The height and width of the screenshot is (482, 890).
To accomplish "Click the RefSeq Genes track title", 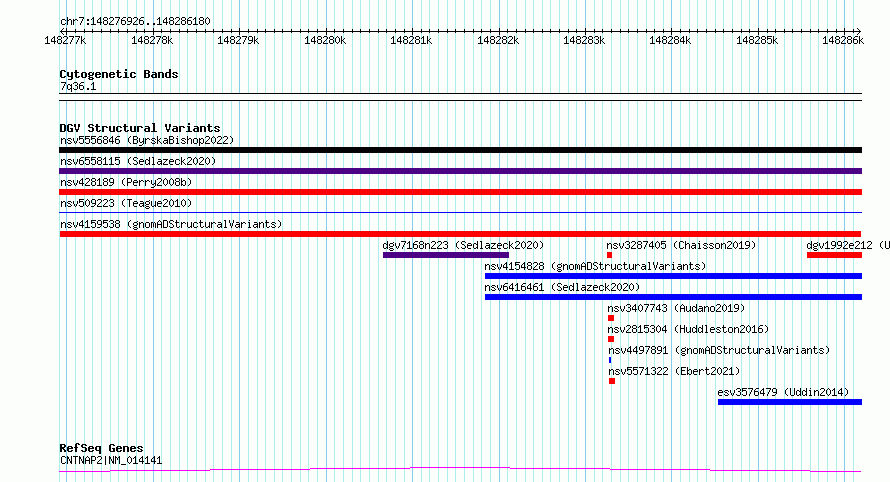I will (101, 449).
